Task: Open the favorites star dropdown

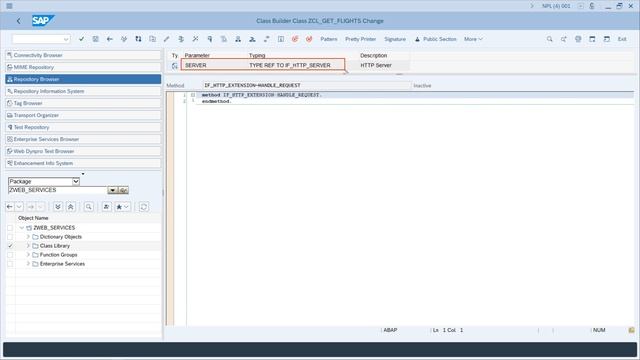Action: pos(127,207)
